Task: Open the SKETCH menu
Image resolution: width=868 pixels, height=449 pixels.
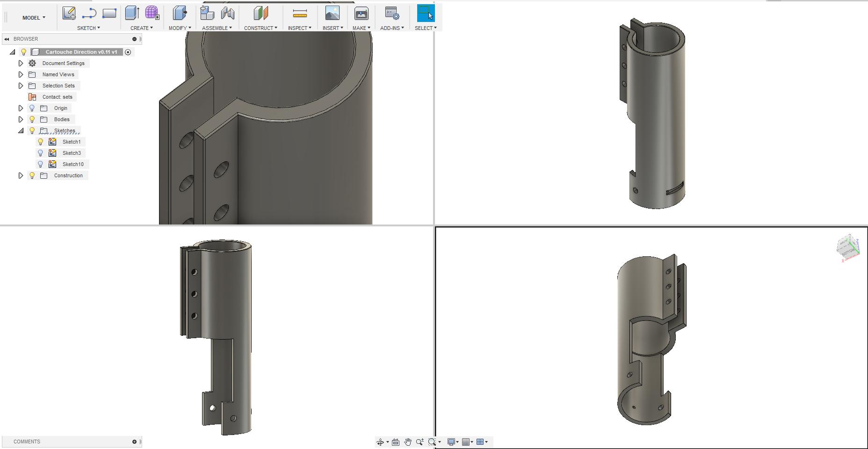Action: pyautogui.click(x=88, y=28)
